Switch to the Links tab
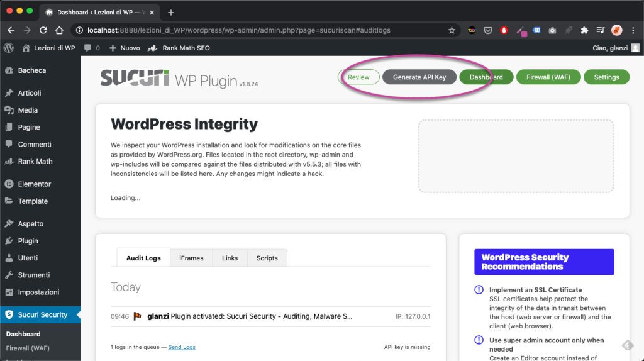 pyautogui.click(x=230, y=258)
